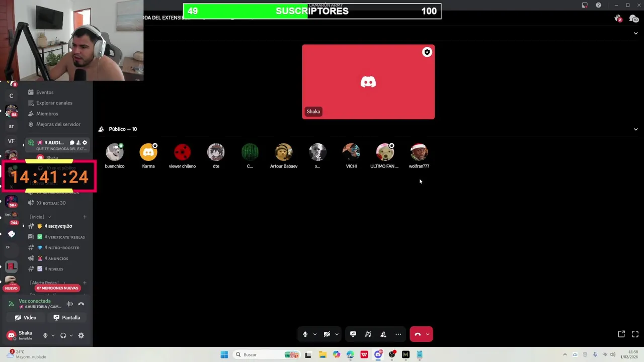Screen dimensions: 644x362
Task: Open chat bubble on AUDITORIA stage channel
Action: pyautogui.click(x=72, y=143)
